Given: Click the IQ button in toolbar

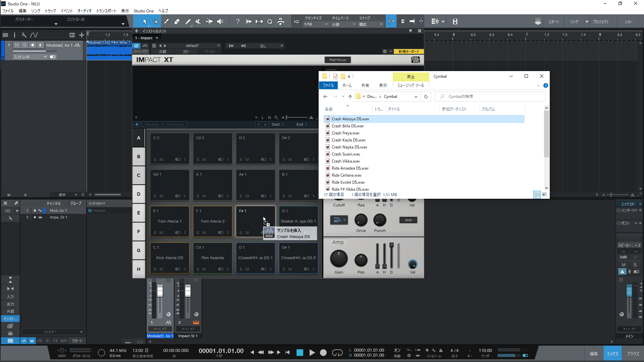Looking at the screenshot, I should click(297, 21).
